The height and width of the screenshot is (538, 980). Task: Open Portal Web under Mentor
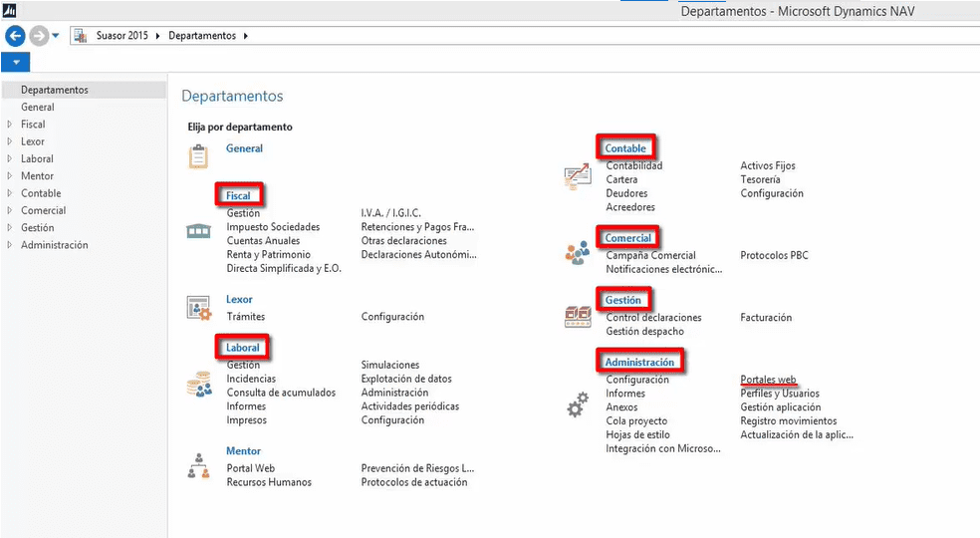coord(251,468)
